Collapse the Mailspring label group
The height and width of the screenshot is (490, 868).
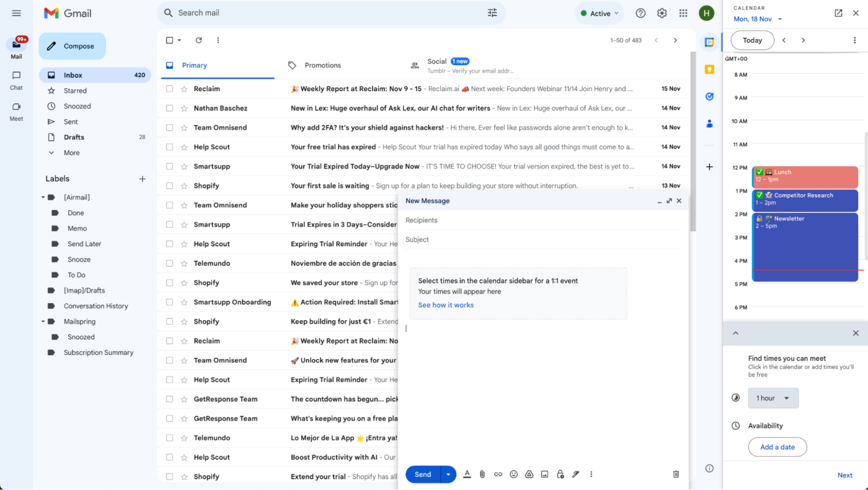pos(43,321)
